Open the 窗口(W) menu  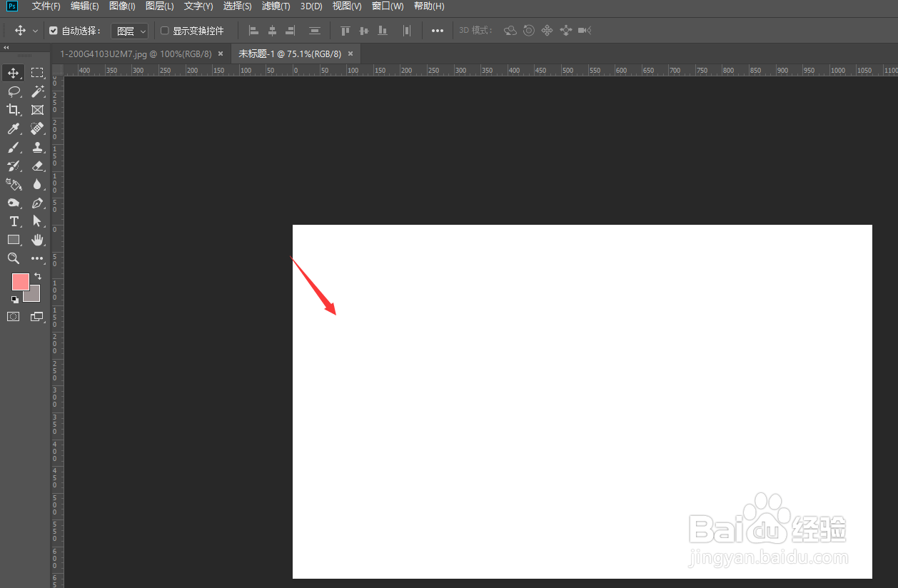388,6
